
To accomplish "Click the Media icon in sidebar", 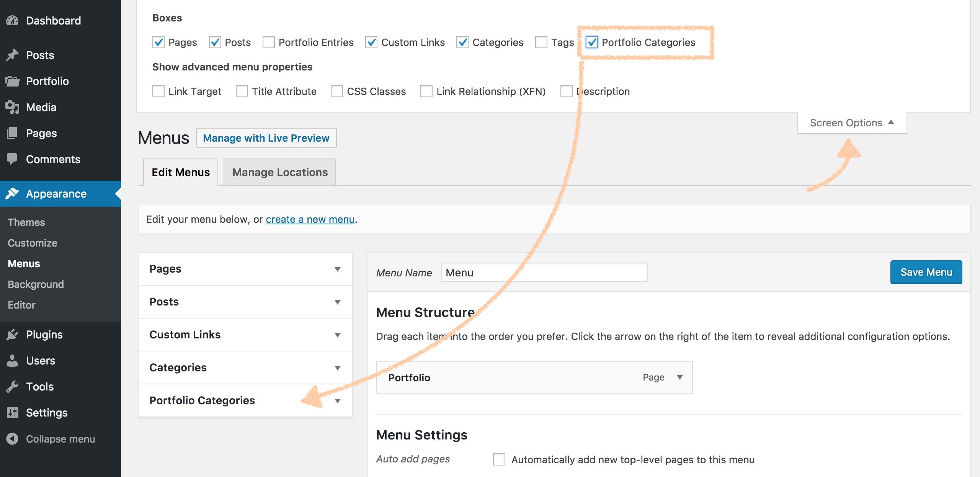I will coord(12,107).
